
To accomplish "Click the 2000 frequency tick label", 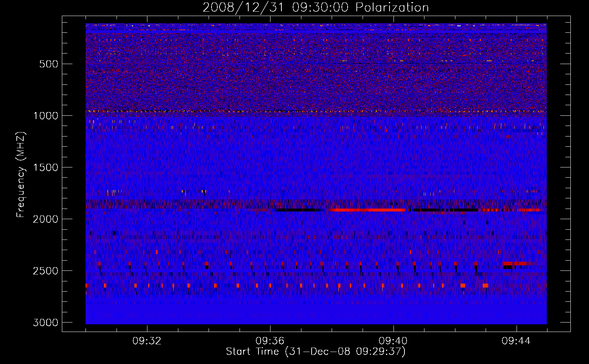I will 46,219.
